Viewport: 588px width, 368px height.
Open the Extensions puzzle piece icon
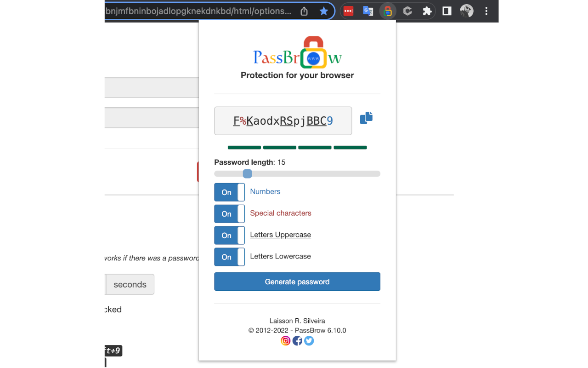pyautogui.click(x=427, y=11)
